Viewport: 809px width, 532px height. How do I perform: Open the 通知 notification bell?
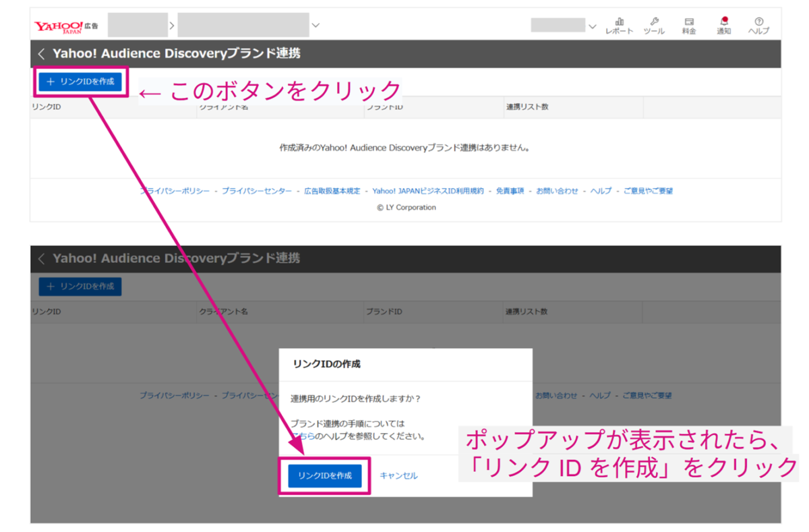[x=724, y=26]
